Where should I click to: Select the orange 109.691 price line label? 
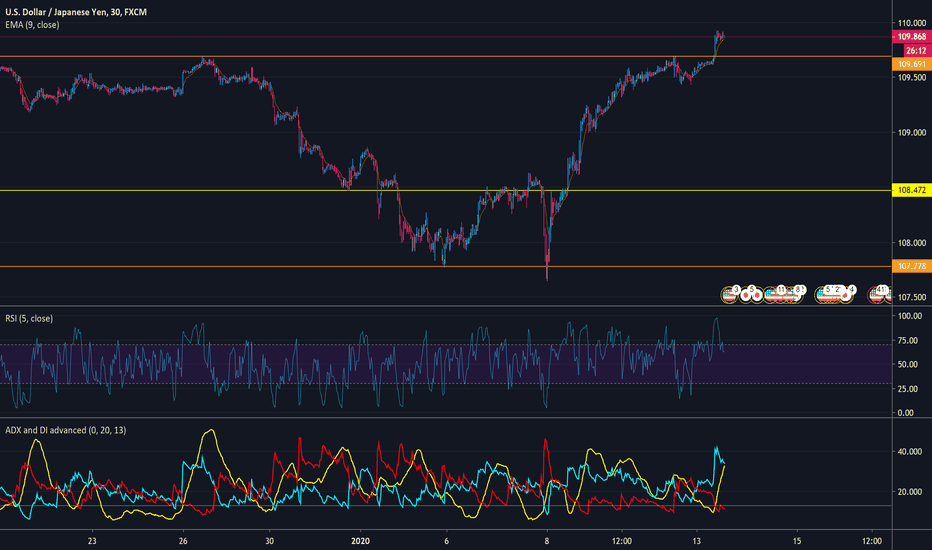910,64
